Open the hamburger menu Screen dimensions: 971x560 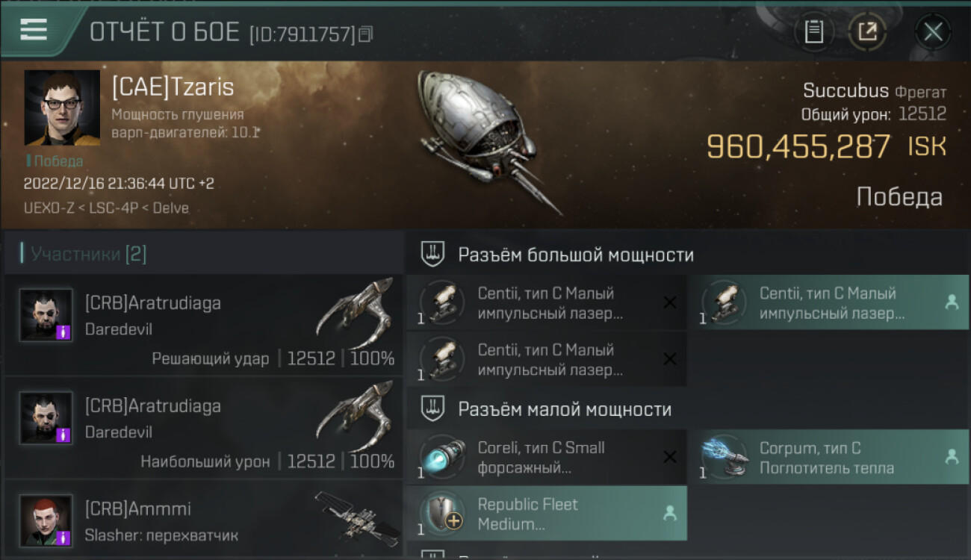(34, 30)
